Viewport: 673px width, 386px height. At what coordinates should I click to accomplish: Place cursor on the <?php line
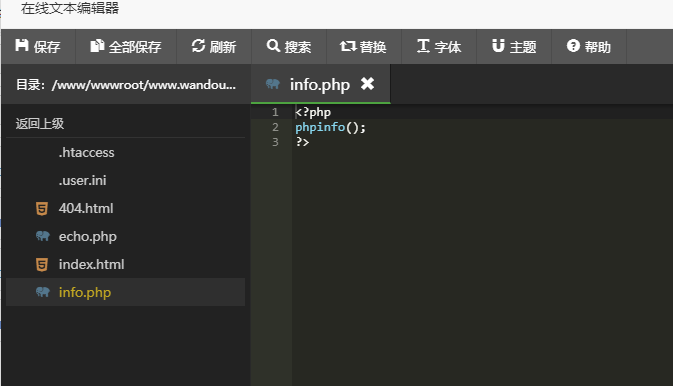[x=313, y=112]
